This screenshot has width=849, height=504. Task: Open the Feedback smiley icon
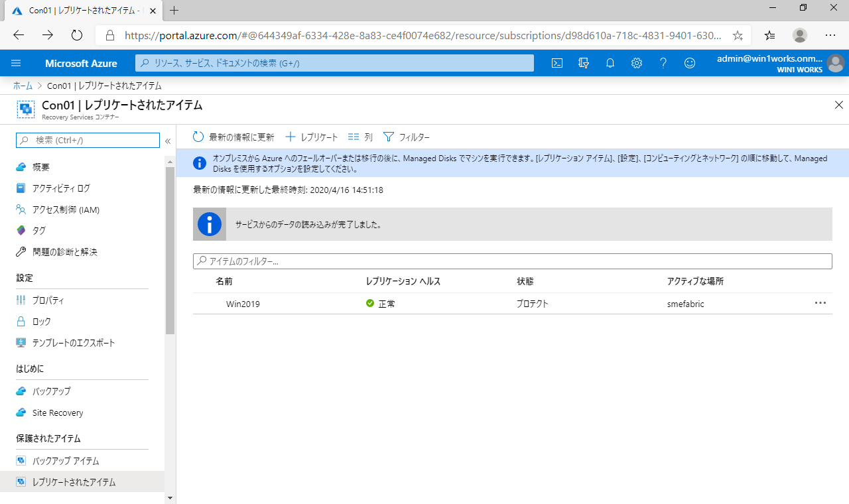[690, 63]
